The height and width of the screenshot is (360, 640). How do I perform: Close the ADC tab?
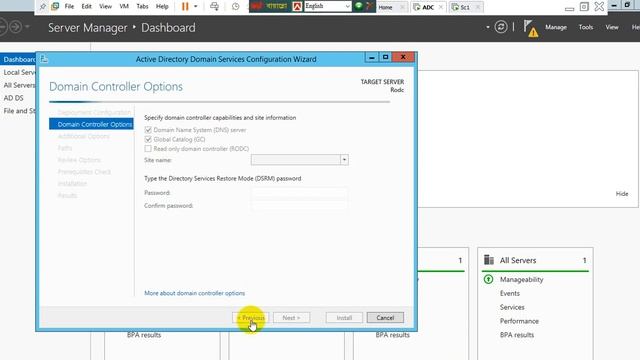tap(441, 7)
